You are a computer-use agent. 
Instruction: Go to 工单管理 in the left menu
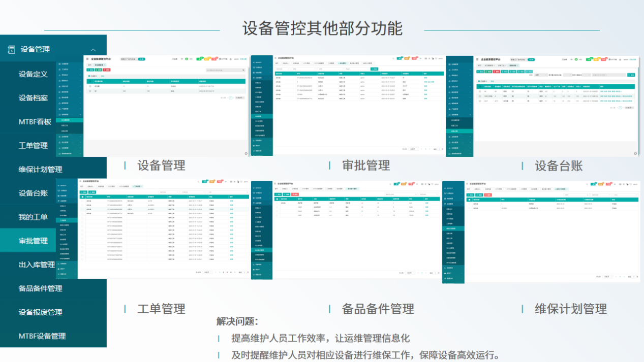click(x=33, y=145)
